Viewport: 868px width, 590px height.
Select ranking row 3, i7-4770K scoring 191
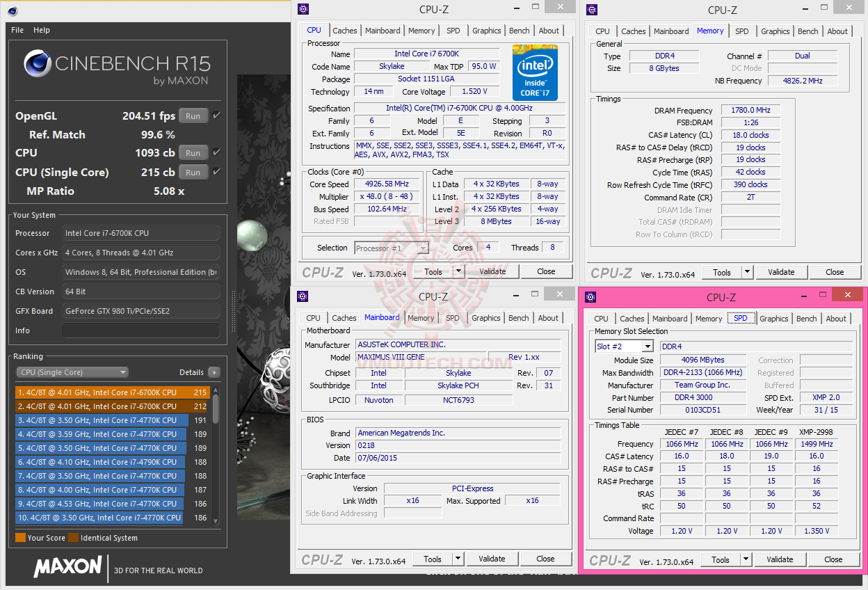pos(112,420)
